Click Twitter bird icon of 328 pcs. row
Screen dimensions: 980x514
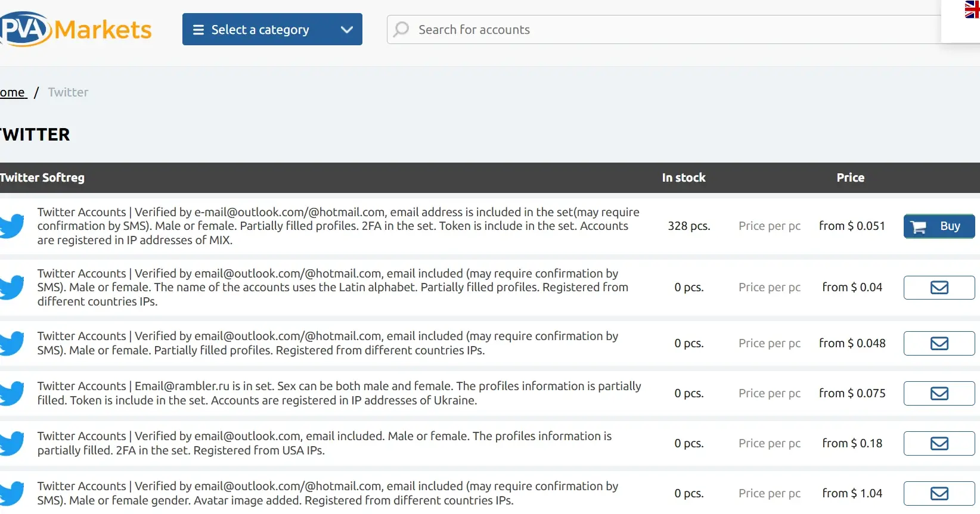[12, 226]
